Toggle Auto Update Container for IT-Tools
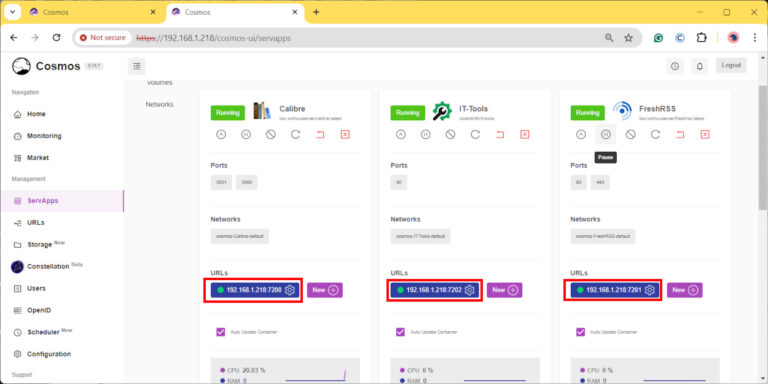The height and width of the screenshot is (384, 768). 400,332
